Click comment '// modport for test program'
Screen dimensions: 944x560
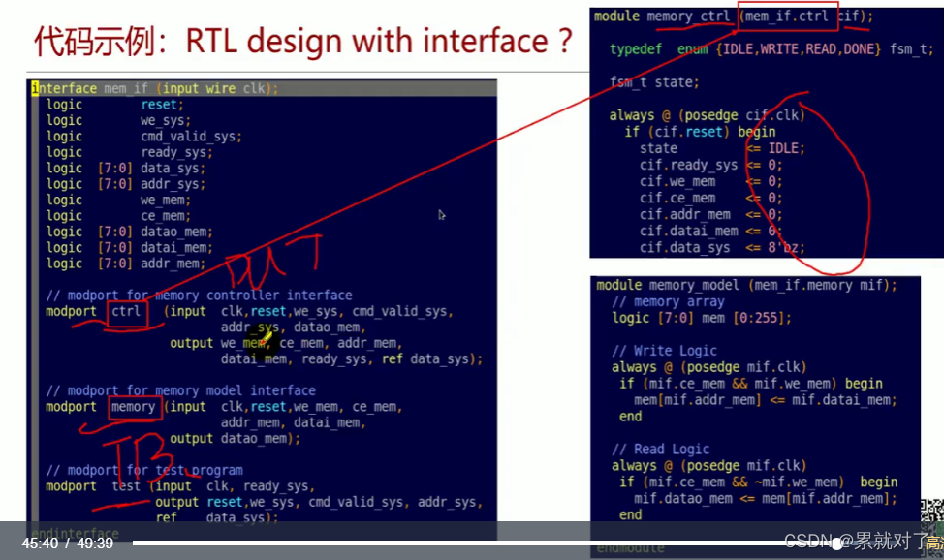coord(144,470)
